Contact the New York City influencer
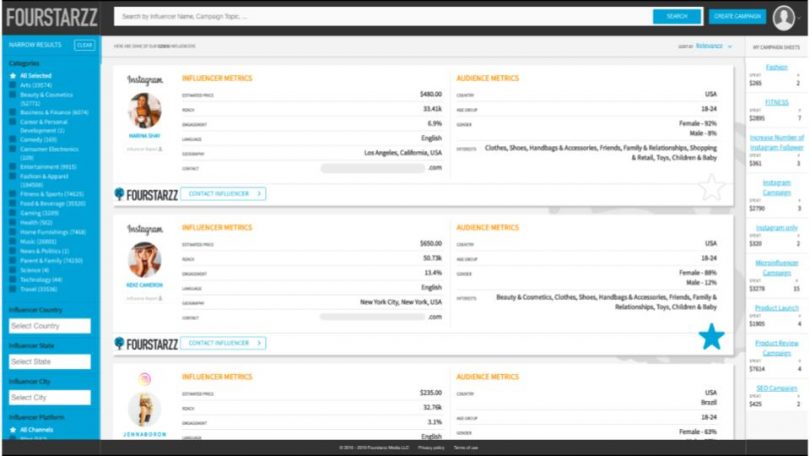This screenshot has width=810, height=456. click(224, 343)
